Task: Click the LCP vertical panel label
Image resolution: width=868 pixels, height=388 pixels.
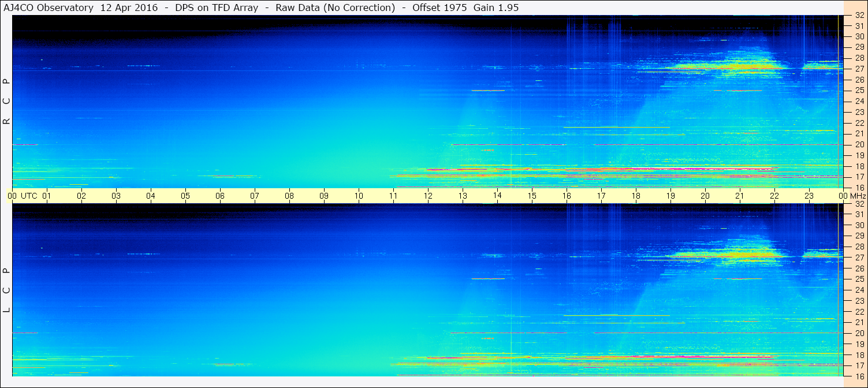Action: pyautogui.click(x=6, y=290)
